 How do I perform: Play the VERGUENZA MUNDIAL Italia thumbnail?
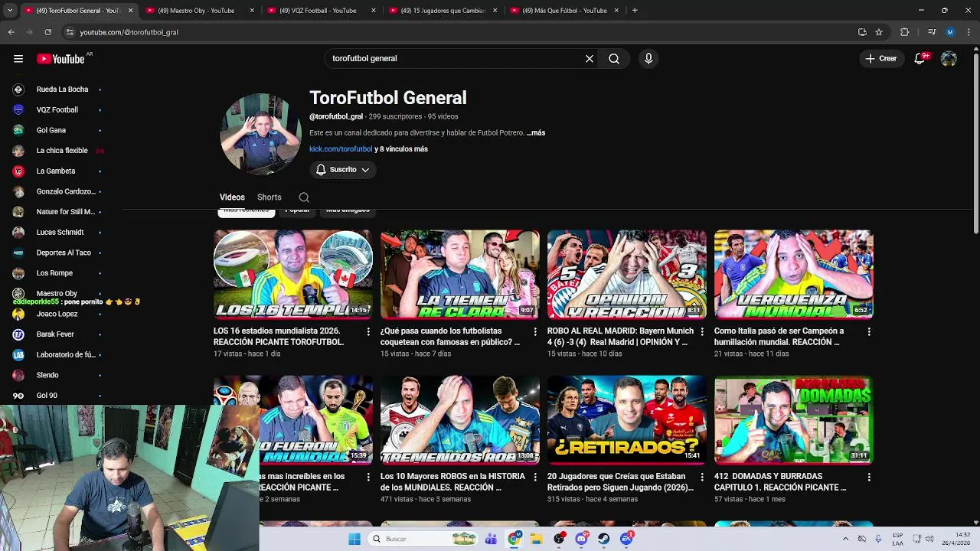(794, 275)
